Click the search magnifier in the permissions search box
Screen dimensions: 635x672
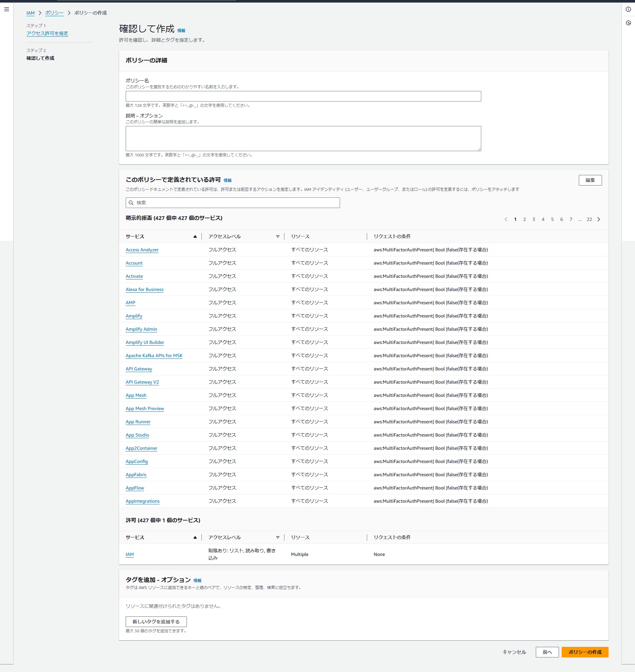coord(131,202)
